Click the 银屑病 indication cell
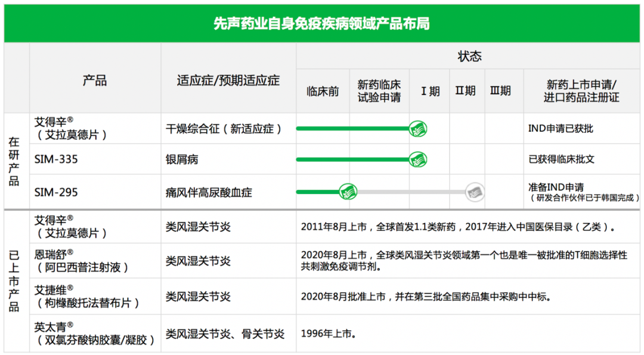This screenshot has height=355, width=644. click(x=182, y=159)
